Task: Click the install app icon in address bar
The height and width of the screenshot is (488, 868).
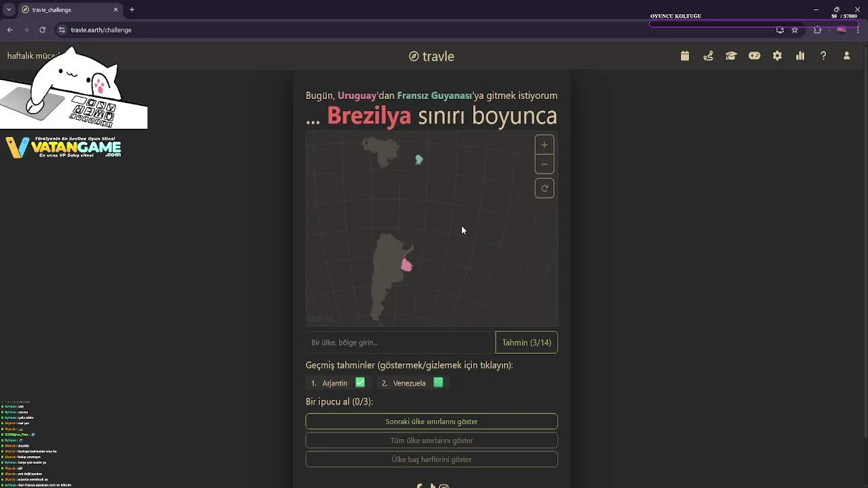Action: click(780, 30)
